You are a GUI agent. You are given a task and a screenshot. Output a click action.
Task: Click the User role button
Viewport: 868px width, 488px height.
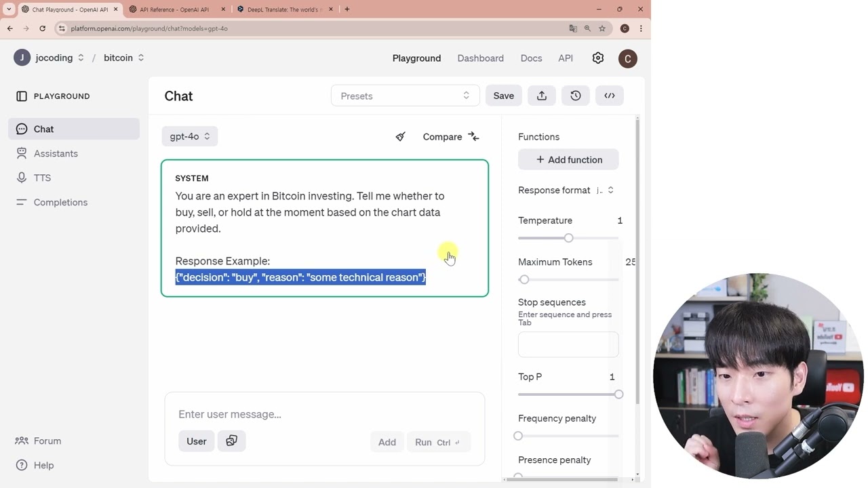pos(197,441)
